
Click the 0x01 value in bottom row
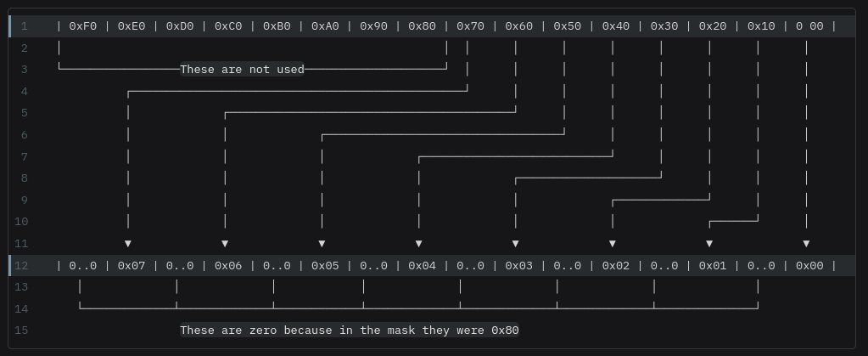point(713,266)
